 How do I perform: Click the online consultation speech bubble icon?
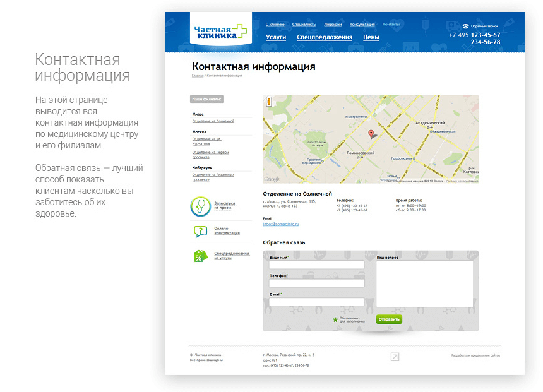point(200,231)
